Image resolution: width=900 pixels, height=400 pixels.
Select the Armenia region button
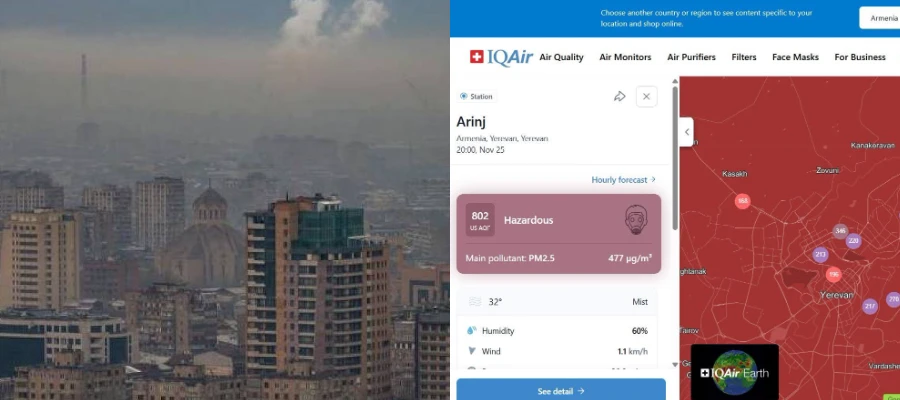point(882,18)
